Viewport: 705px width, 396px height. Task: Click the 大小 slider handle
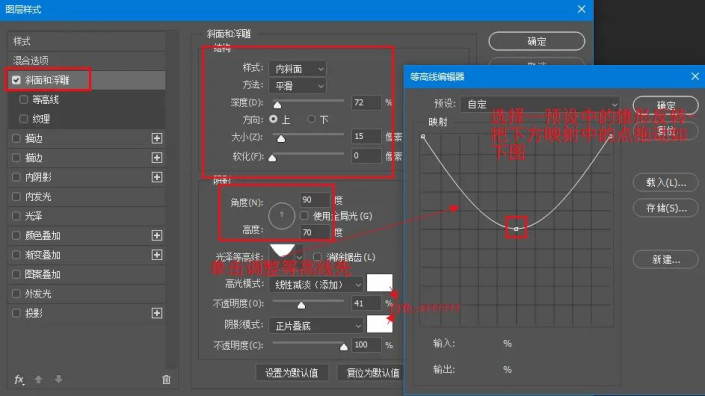281,138
